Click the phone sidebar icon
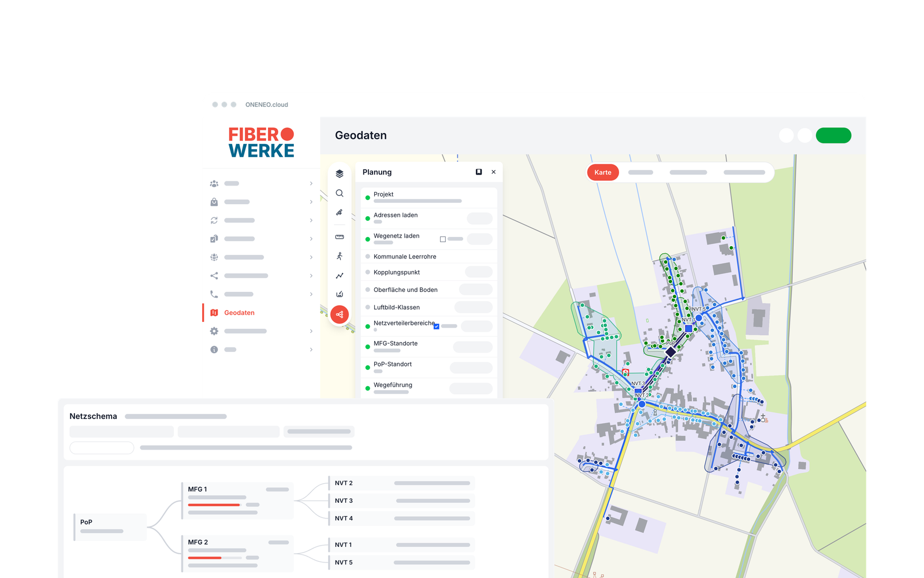 [214, 294]
